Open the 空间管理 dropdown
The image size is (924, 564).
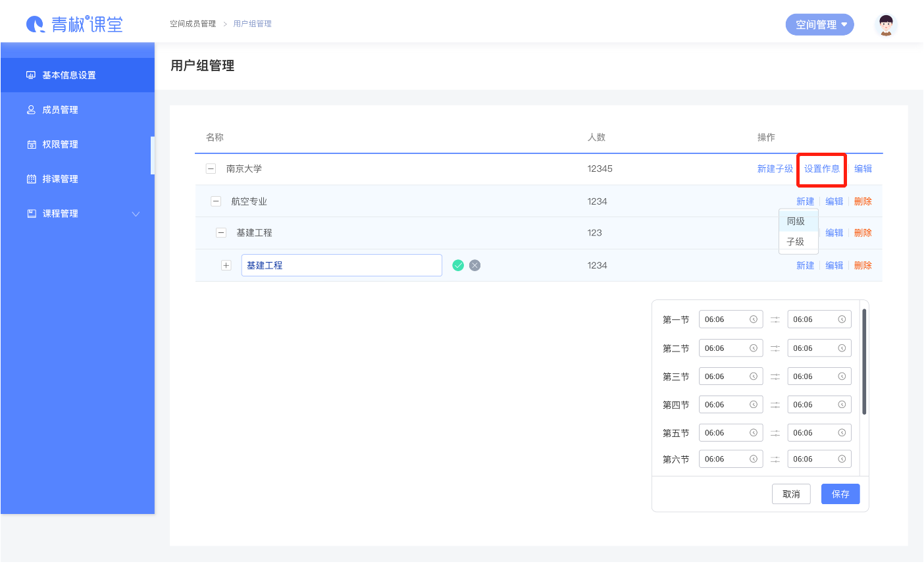(819, 25)
